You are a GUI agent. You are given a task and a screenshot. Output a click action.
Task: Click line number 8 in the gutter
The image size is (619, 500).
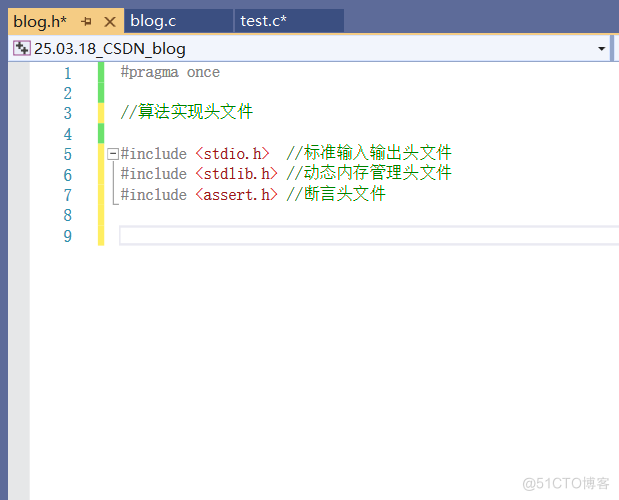pos(68,215)
